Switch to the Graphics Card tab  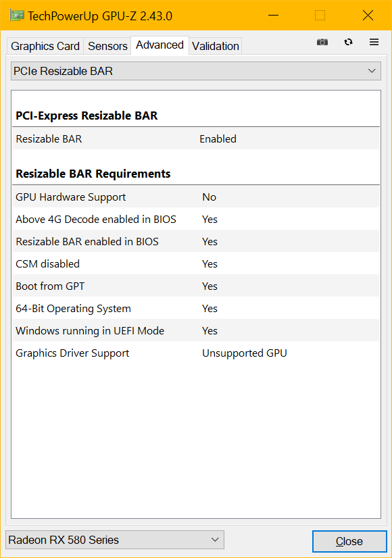coord(45,46)
